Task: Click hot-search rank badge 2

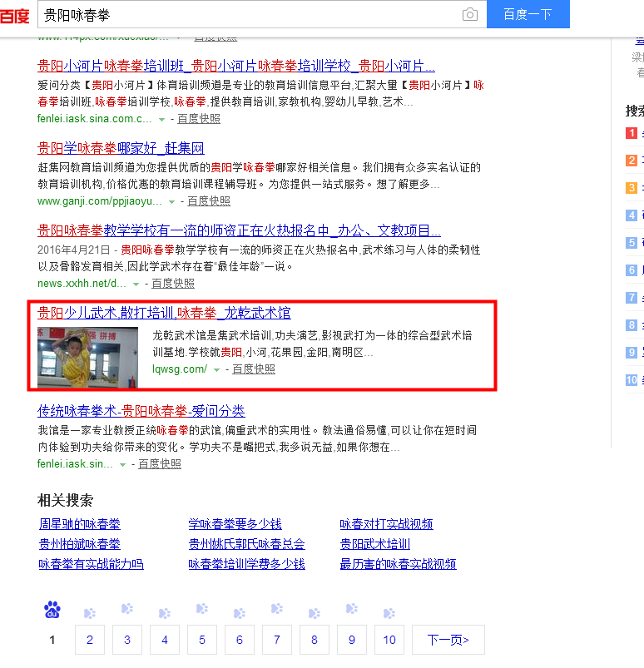Action: click(x=632, y=161)
